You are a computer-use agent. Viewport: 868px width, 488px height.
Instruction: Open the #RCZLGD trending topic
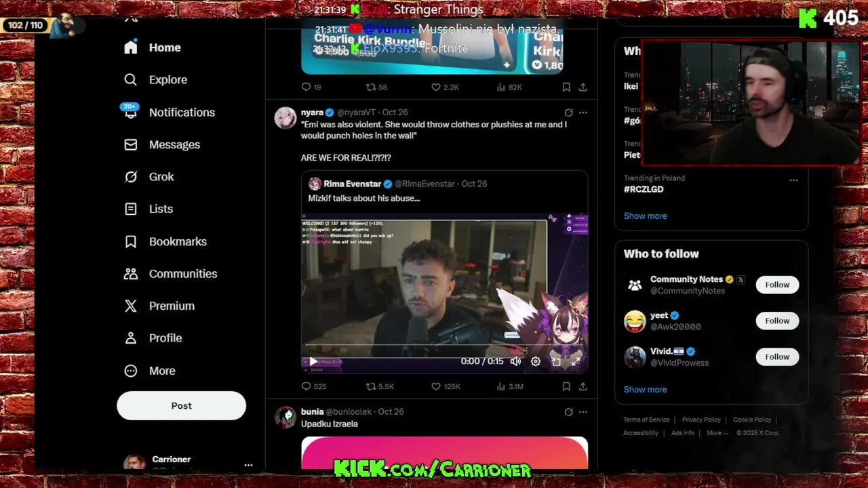644,189
